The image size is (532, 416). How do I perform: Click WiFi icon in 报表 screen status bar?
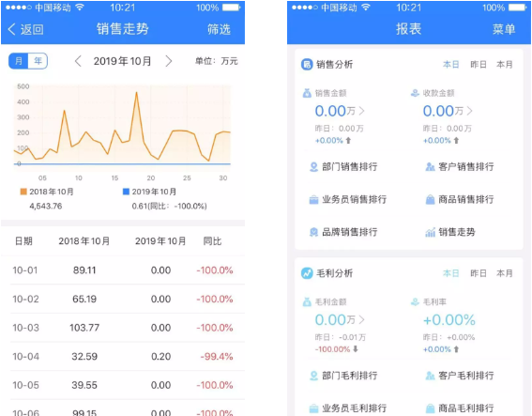(x=366, y=8)
